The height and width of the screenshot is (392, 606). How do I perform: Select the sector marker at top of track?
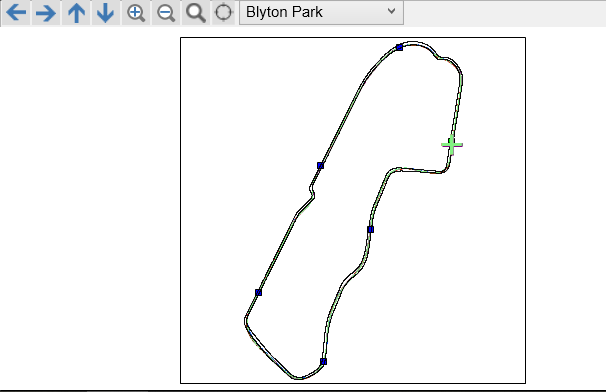coord(400,48)
